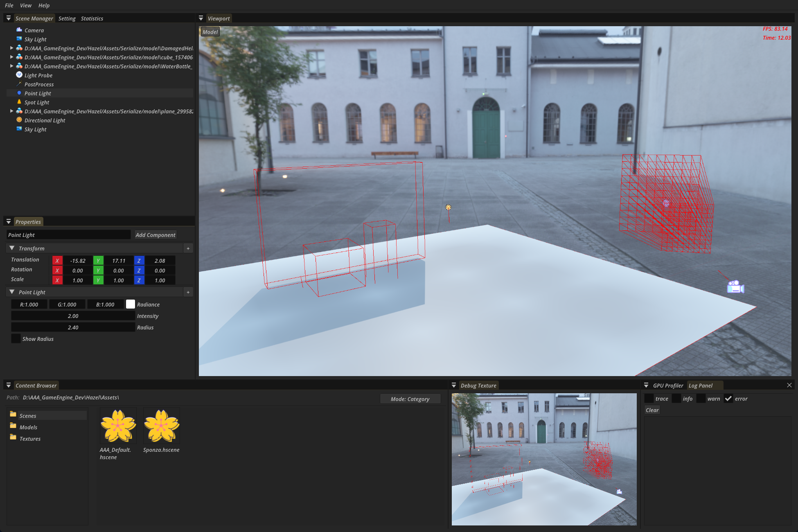Select the Directional Light icon
The height and width of the screenshot is (532, 798).
(19, 120)
